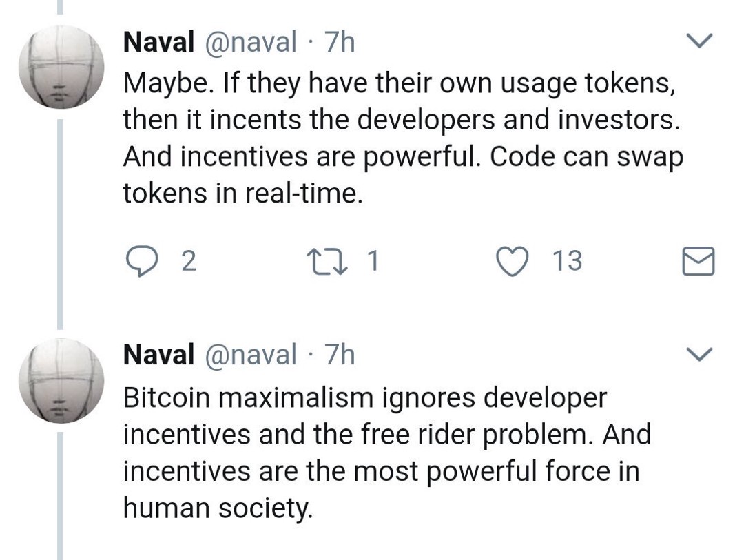
Task: Open the tweet about usage tokens text
Action: [403, 138]
